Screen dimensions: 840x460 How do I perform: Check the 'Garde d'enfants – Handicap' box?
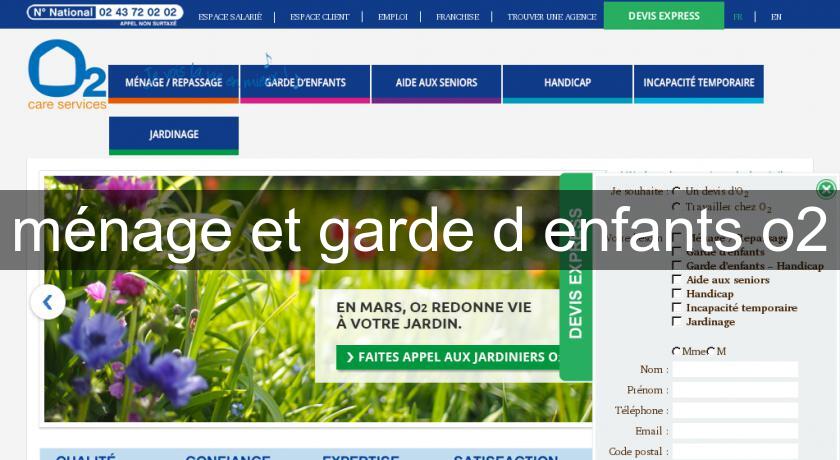coord(677,265)
